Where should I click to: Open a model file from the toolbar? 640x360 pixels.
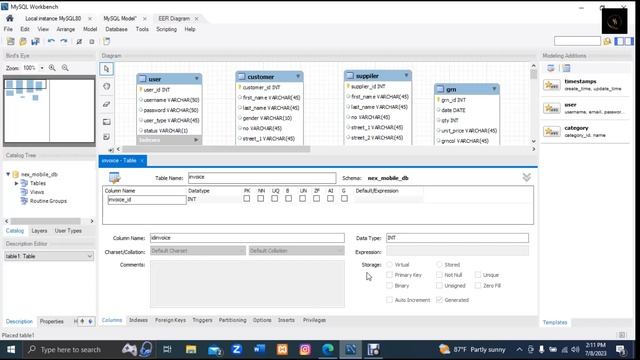tap(23, 41)
